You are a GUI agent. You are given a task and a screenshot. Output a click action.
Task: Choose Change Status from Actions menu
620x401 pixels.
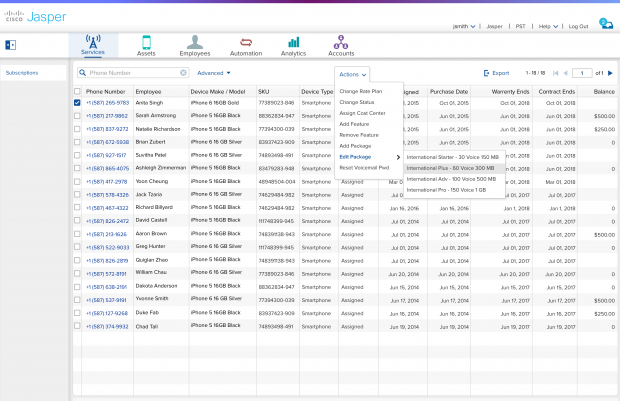click(357, 102)
